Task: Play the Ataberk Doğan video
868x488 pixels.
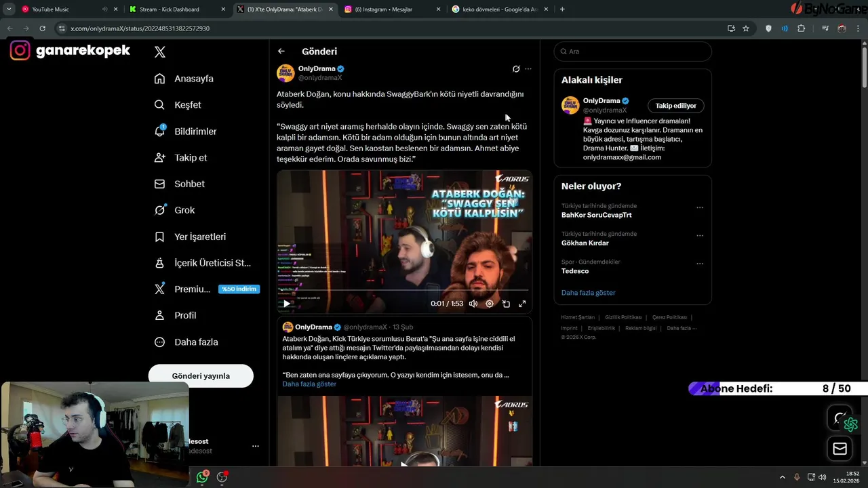Action: click(286, 304)
